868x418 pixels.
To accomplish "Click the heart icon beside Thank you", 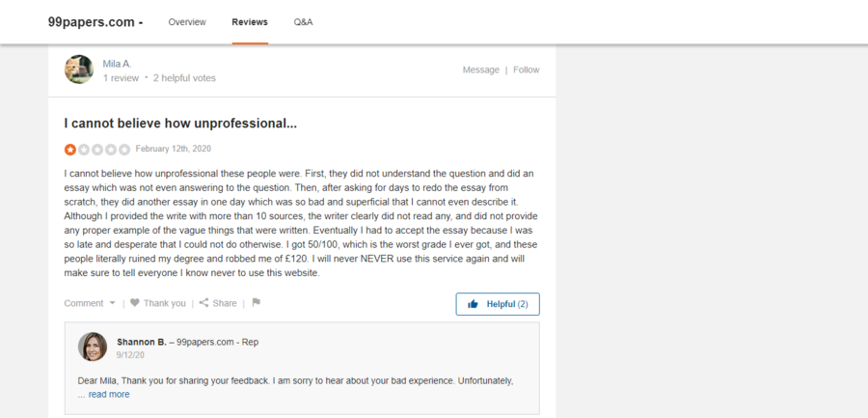I will click(134, 303).
